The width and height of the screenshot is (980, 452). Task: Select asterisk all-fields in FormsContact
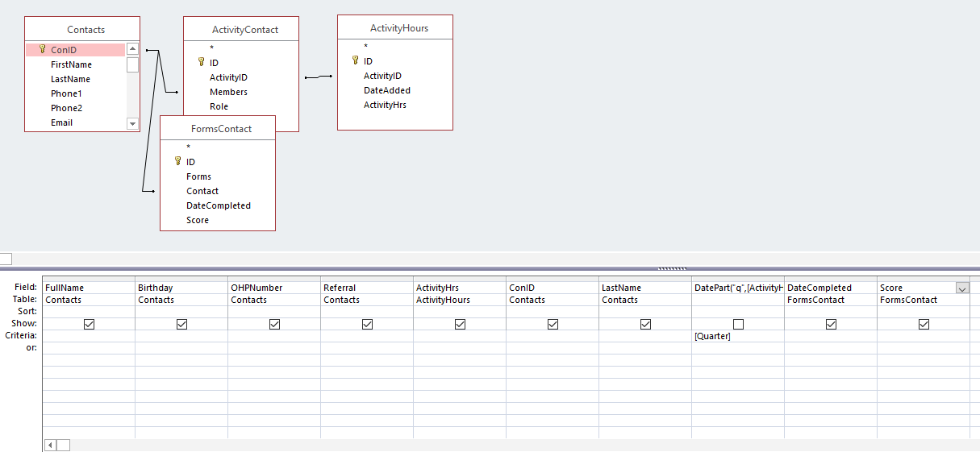(188, 147)
